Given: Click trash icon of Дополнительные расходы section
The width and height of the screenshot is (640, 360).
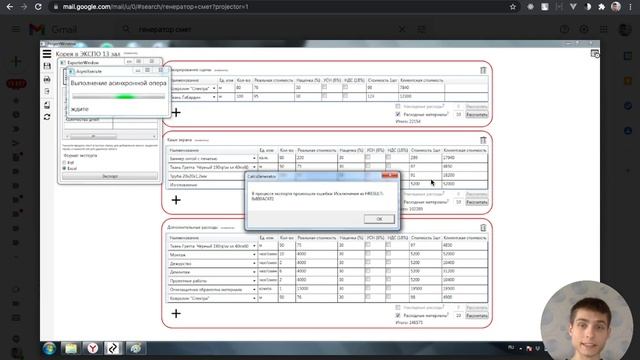Looking at the screenshot, I should (483, 228).
